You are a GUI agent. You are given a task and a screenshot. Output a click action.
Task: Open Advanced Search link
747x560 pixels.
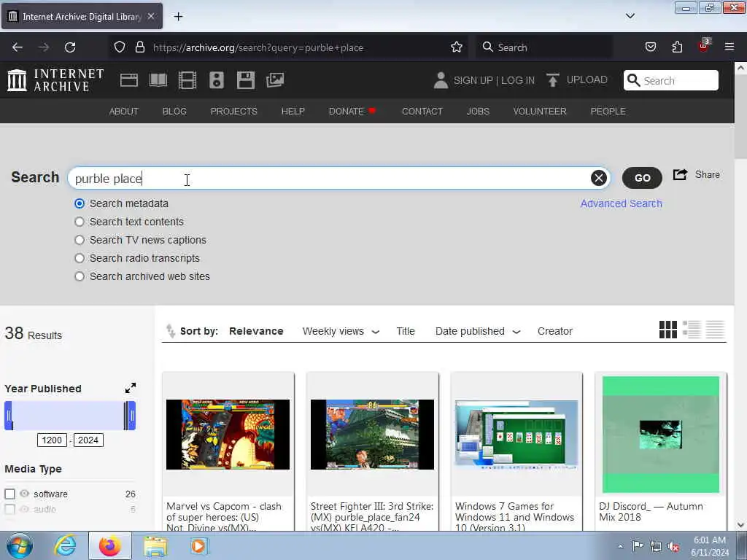[x=622, y=203]
